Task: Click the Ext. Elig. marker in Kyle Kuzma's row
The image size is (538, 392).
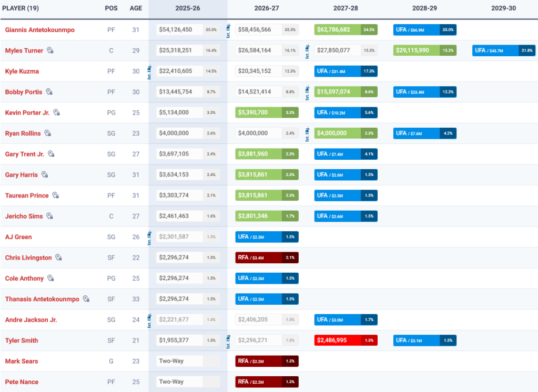Action: 150,71
